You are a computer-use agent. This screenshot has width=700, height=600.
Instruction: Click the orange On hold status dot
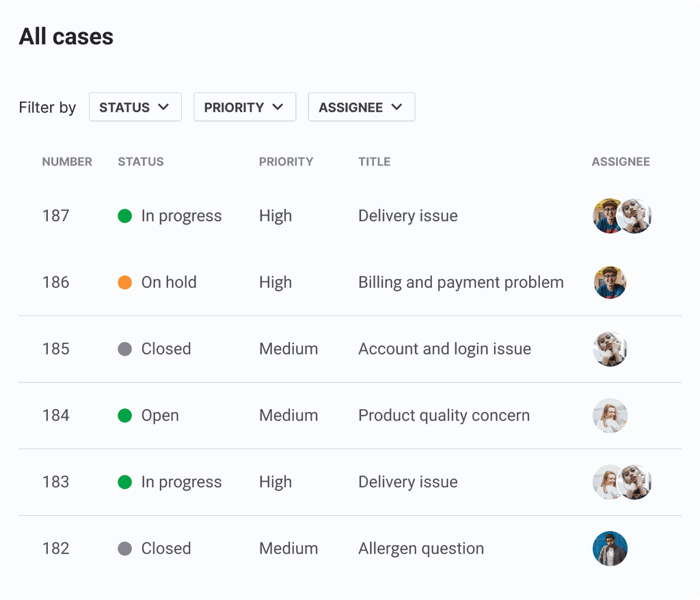[x=124, y=283]
